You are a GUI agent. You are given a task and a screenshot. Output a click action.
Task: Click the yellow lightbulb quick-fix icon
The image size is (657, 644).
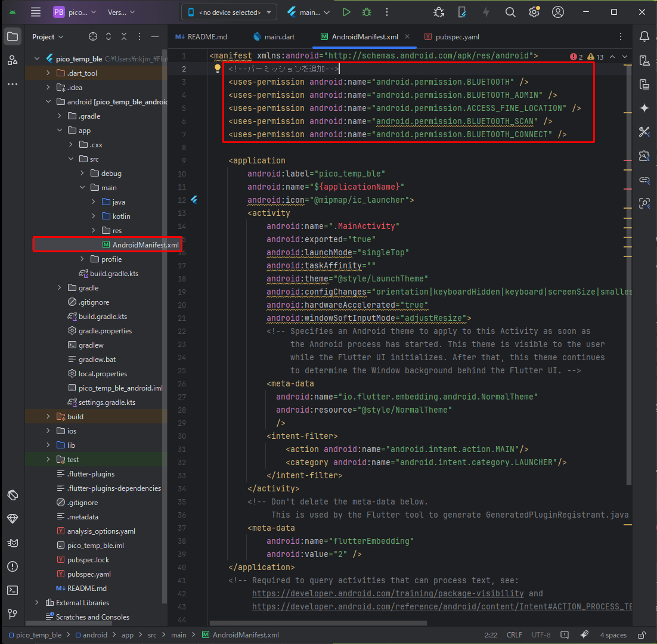[218, 69]
